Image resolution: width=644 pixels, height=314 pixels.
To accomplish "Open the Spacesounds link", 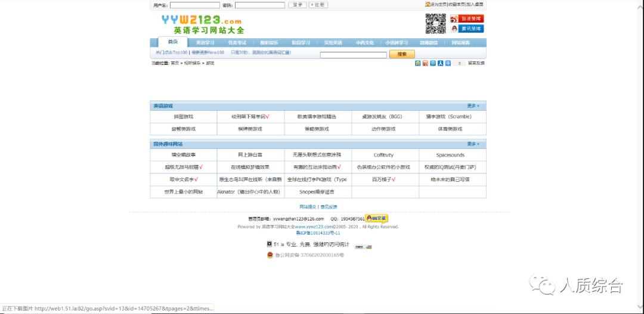I will pos(450,155).
